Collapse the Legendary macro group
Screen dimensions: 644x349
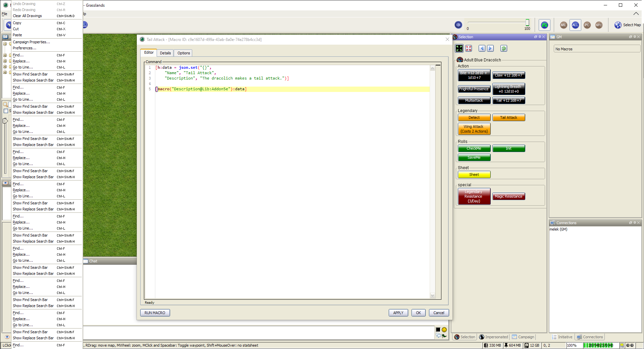(468, 110)
